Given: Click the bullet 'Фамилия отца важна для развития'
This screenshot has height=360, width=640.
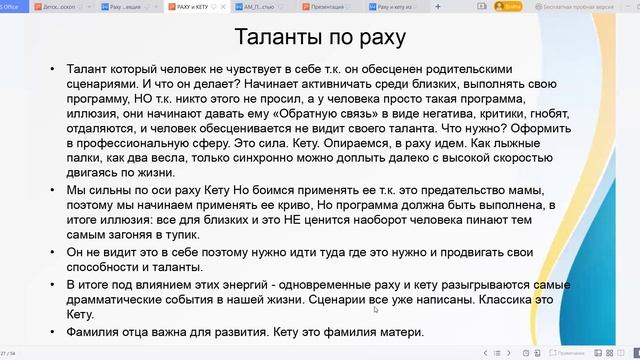Looking at the screenshot, I should pos(245,332).
